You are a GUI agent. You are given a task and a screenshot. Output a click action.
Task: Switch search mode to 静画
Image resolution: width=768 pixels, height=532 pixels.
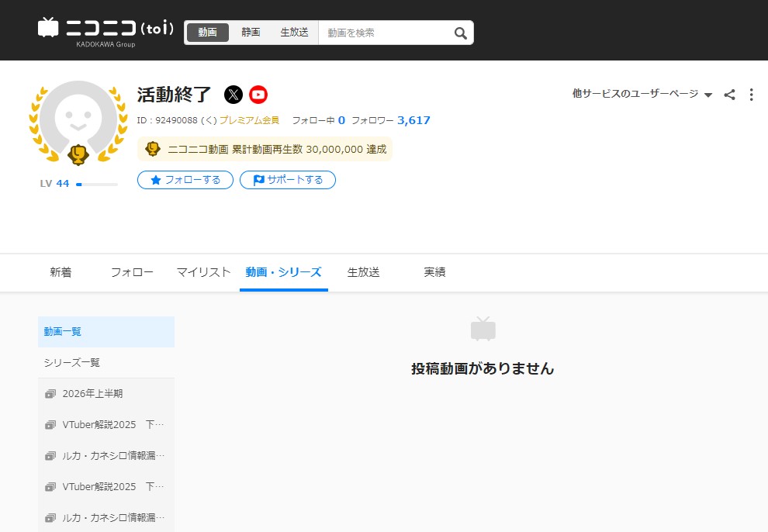point(251,33)
